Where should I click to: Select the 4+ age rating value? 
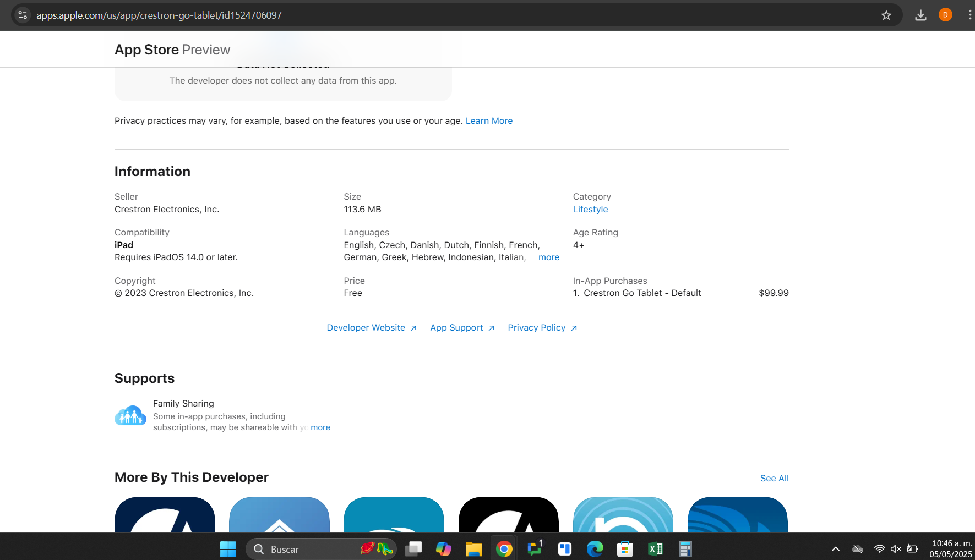(x=579, y=245)
